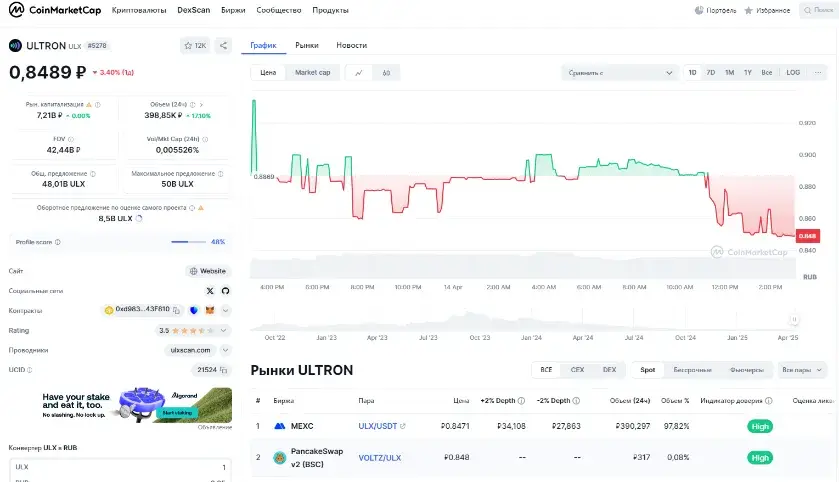Set chart range to 1M
Screen dimensions: 839x482
tap(729, 72)
